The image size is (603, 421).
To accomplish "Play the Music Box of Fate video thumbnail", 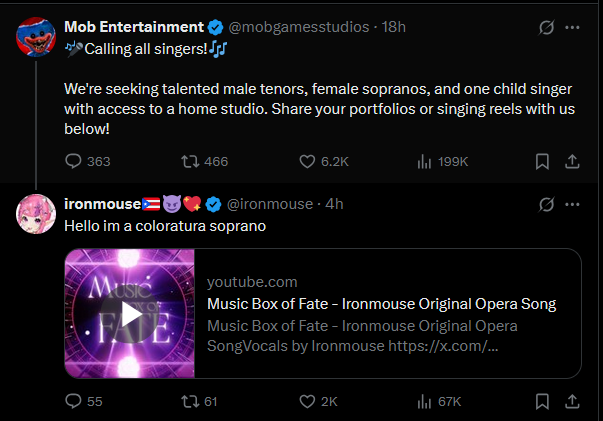I will pyautogui.click(x=129, y=313).
